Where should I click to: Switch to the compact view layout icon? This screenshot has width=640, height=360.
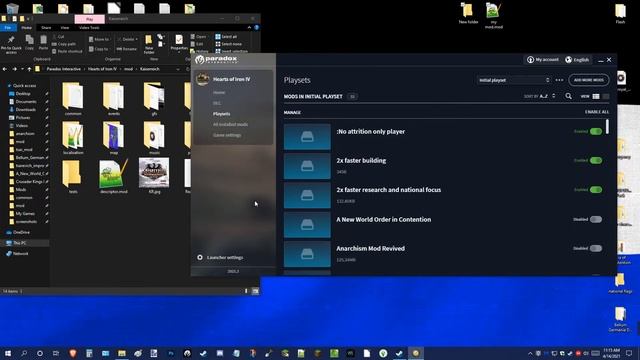pyautogui.click(x=606, y=96)
